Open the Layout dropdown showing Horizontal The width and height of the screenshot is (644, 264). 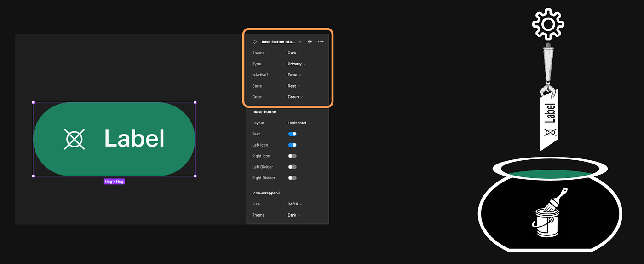tap(299, 123)
